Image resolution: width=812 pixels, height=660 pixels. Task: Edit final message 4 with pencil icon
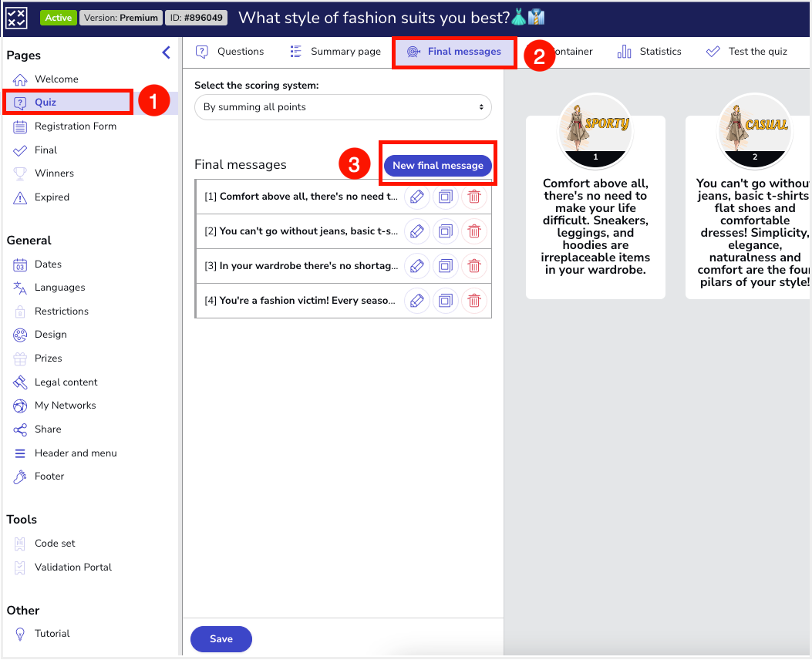click(x=417, y=301)
